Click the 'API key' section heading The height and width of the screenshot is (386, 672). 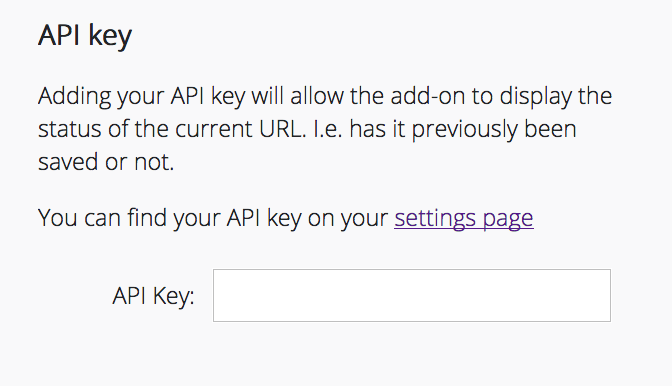tap(85, 35)
